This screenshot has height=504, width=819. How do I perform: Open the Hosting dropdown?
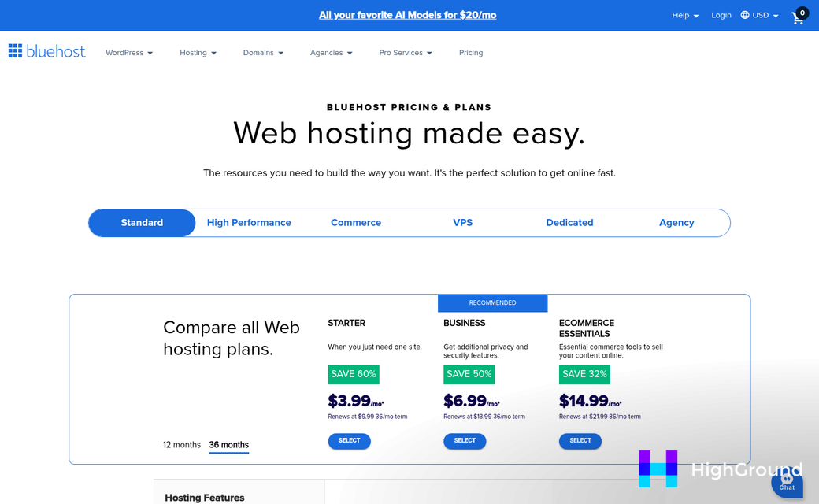(197, 53)
